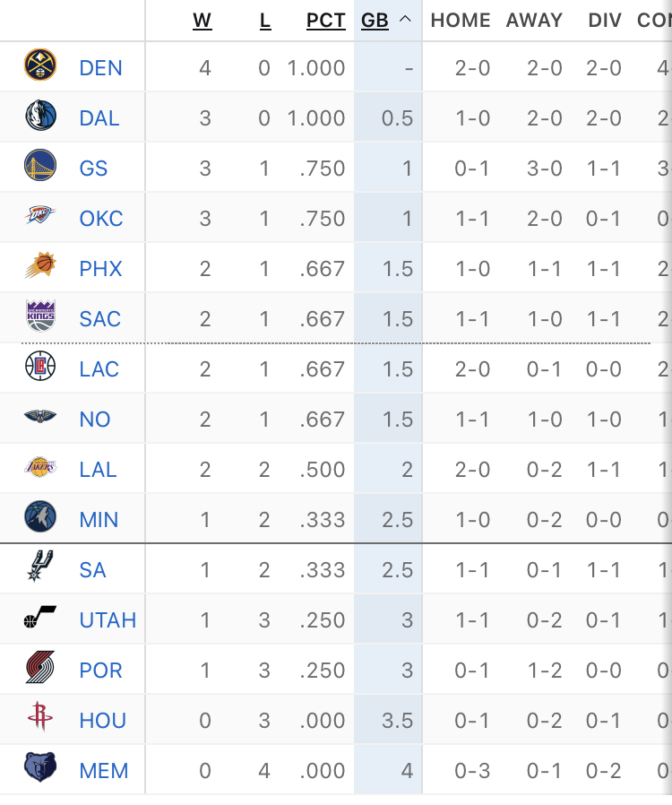Screen dimensions: 672x805
Task: Click the Denver Nuggets team logo
Action: (x=40, y=65)
